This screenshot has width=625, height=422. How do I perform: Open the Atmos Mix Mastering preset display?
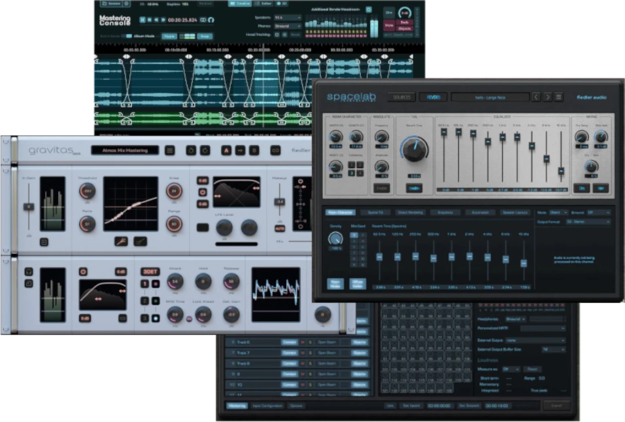coord(125,150)
